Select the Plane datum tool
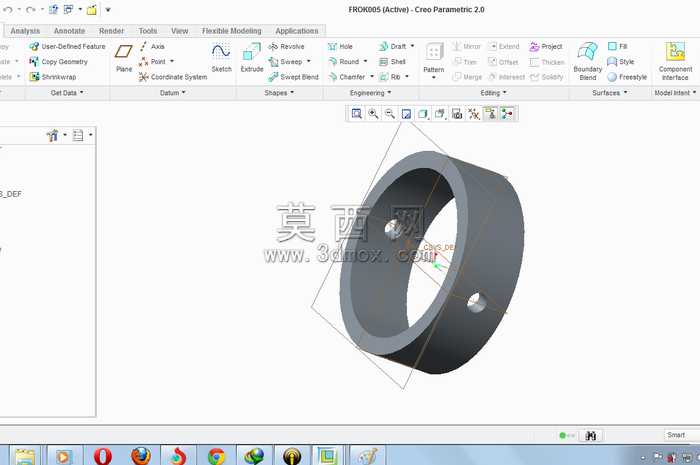The width and height of the screenshot is (700, 465). coord(124,57)
